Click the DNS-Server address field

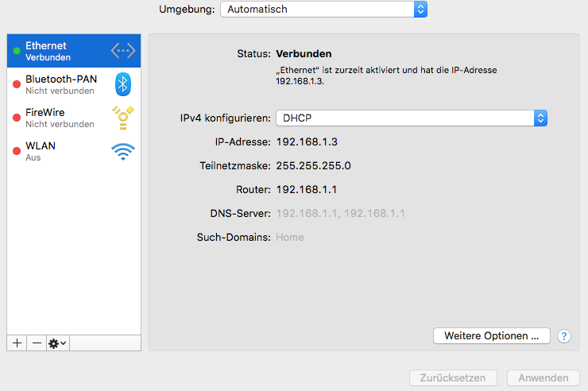pyautogui.click(x=340, y=213)
